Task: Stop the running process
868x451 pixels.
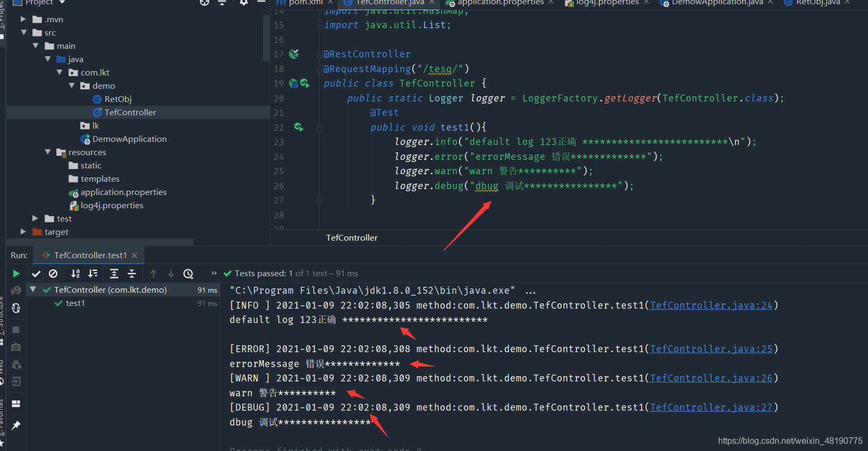Action: 16,330
